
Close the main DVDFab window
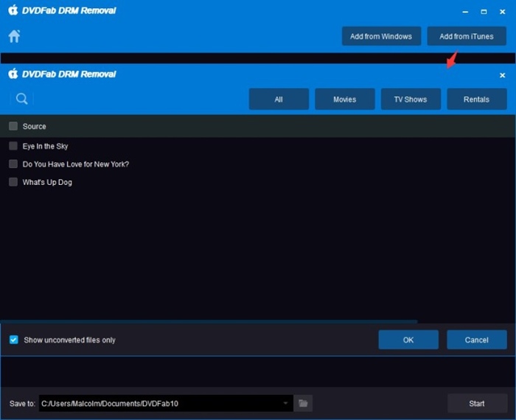(x=502, y=12)
